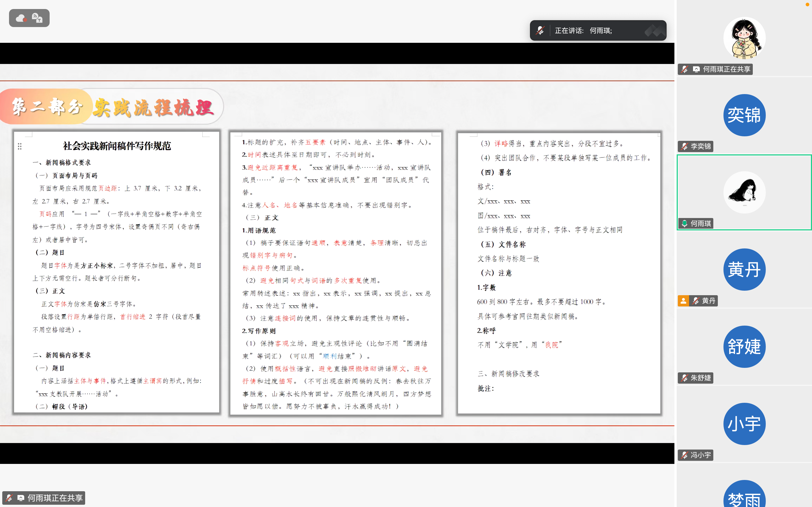
Task: Click 朱舒婕's muted microphone icon
Action: click(x=685, y=378)
